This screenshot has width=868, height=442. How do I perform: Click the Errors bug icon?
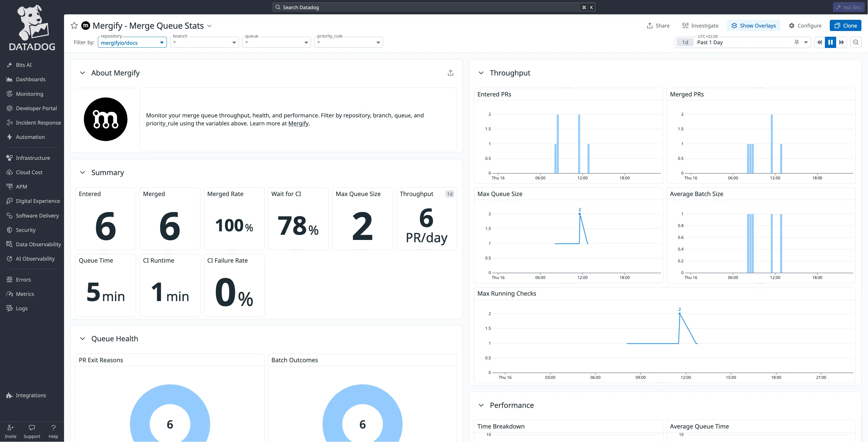9,280
